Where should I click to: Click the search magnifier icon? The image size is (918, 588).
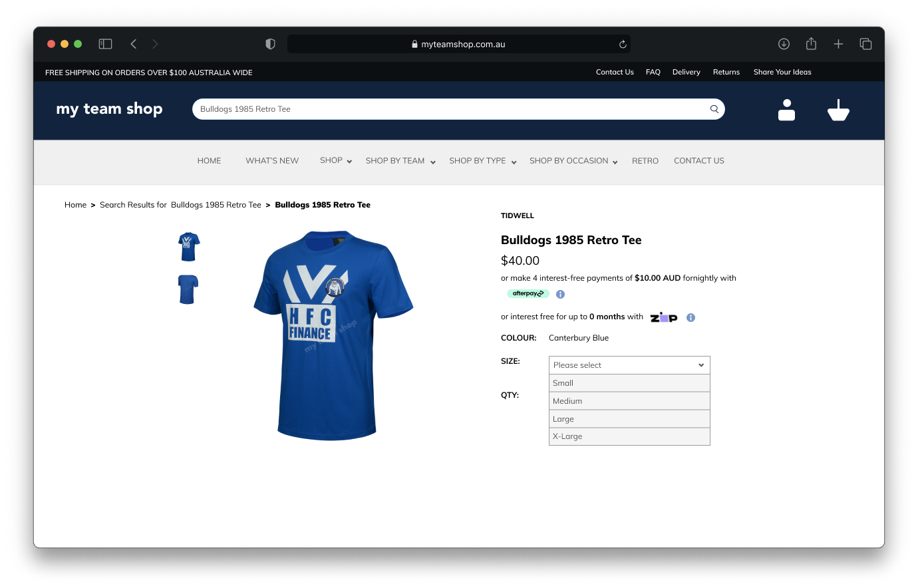[714, 109]
